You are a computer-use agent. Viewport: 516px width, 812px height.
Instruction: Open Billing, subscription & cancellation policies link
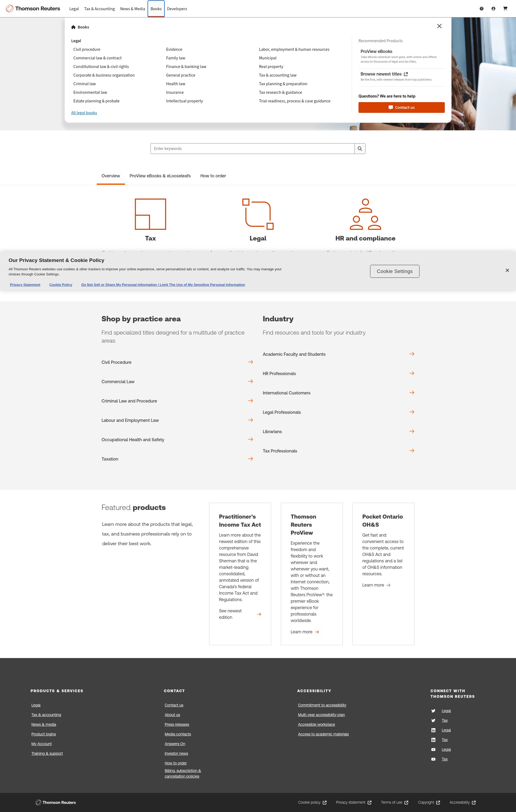point(182,774)
